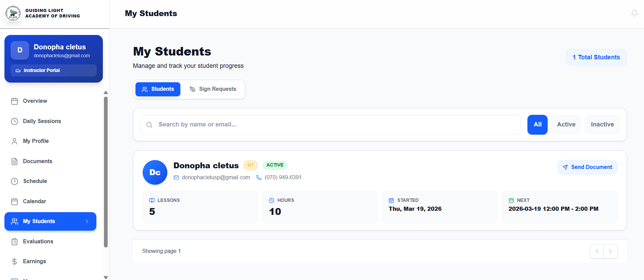Send Document to Donopha cletus
The width and height of the screenshot is (644, 280).
pyautogui.click(x=587, y=167)
